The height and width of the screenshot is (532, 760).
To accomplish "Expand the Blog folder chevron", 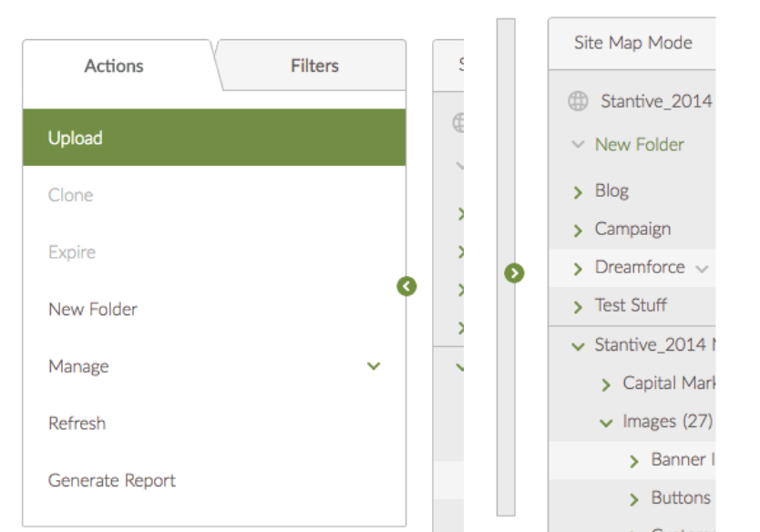I will click(x=578, y=192).
